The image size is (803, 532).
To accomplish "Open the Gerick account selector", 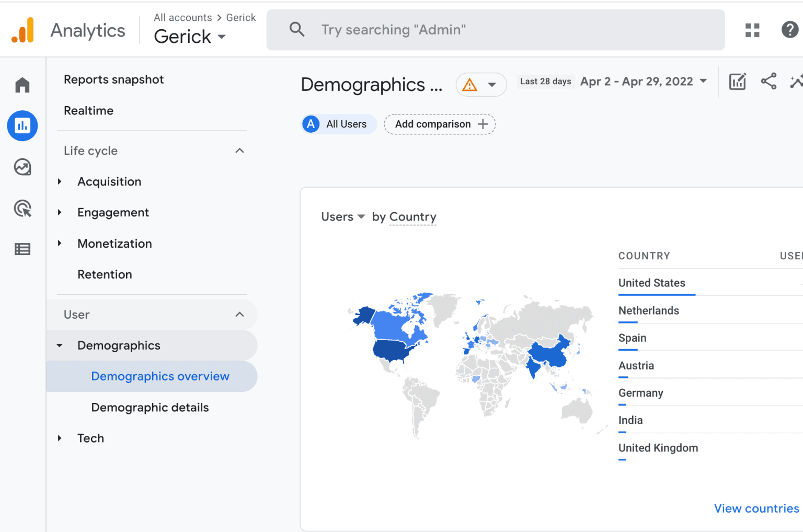I will click(x=190, y=37).
